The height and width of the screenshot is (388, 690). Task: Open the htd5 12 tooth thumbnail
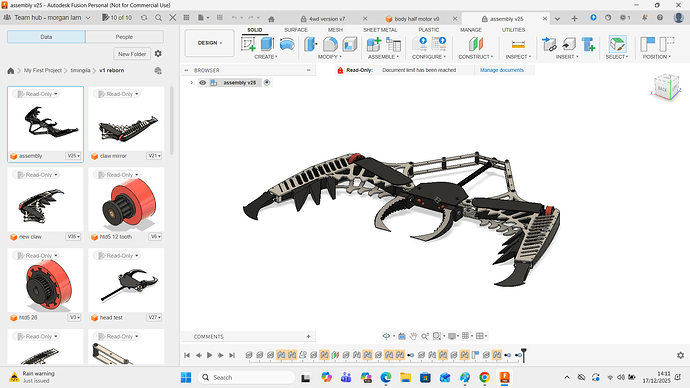(x=126, y=200)
